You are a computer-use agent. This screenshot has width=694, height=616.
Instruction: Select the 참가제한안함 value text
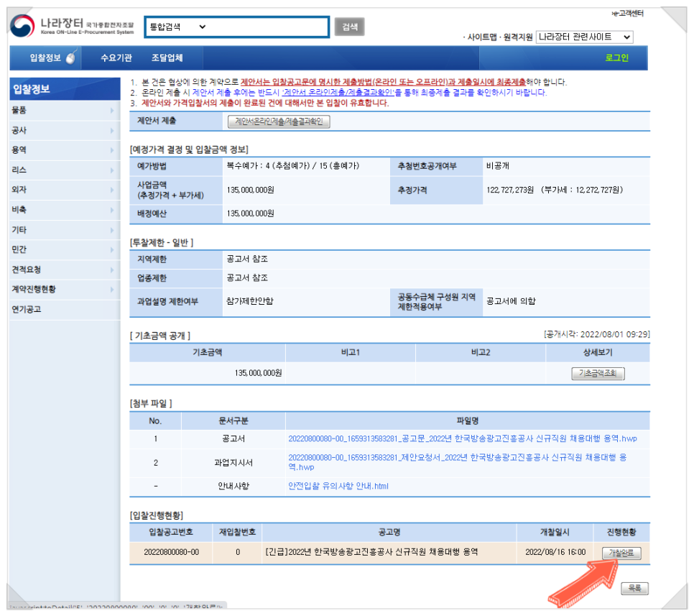point(249,301)
